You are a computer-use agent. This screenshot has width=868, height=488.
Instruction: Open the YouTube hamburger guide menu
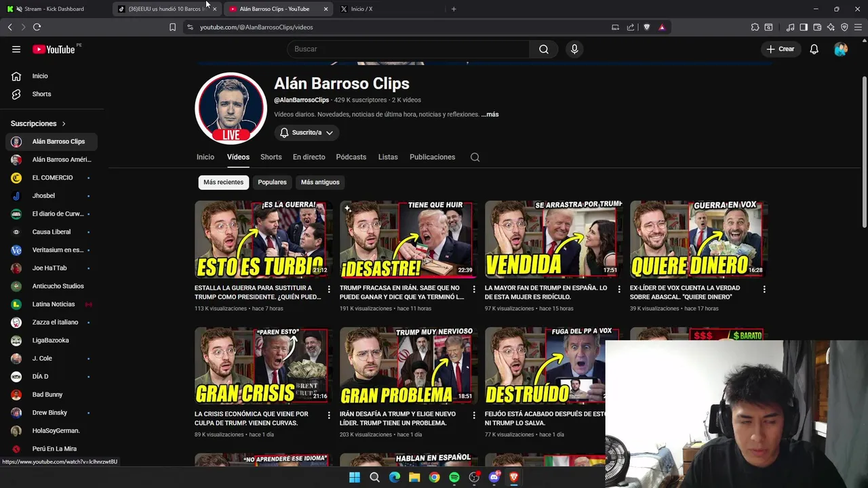click(x=16, y=49)
